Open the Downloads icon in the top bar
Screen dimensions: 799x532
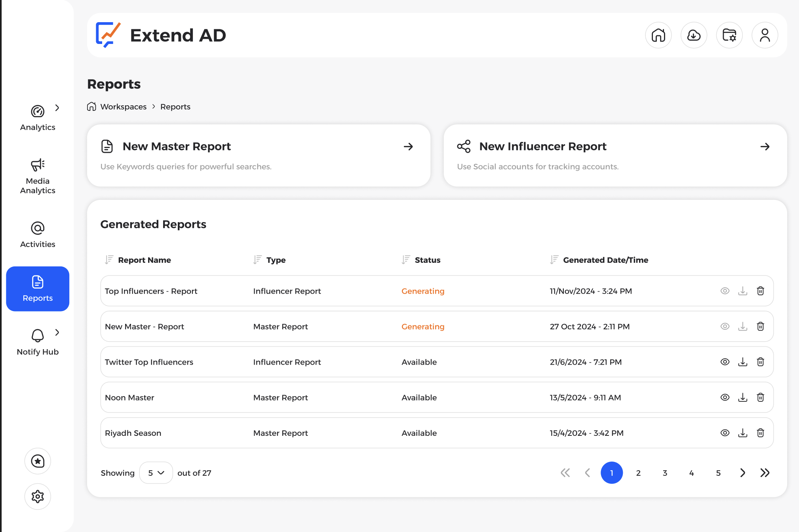pyautogui.click(x=694, y=35)
